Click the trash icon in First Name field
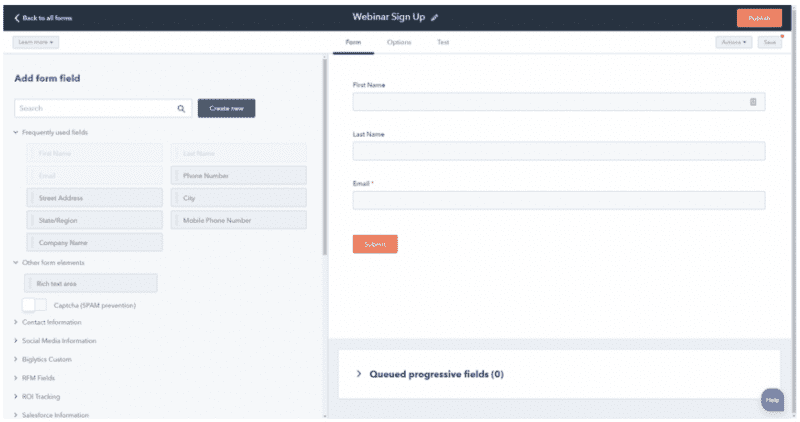This screenshot has width=800, height=422. [x=752, y=102]
